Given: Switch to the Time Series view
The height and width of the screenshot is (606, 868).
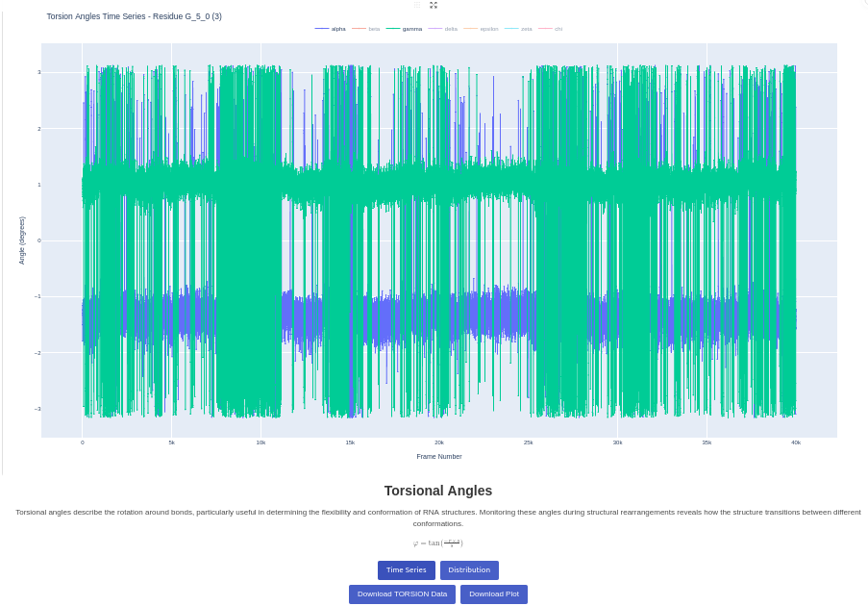Looking at the screenshot, I should [406, 570].
